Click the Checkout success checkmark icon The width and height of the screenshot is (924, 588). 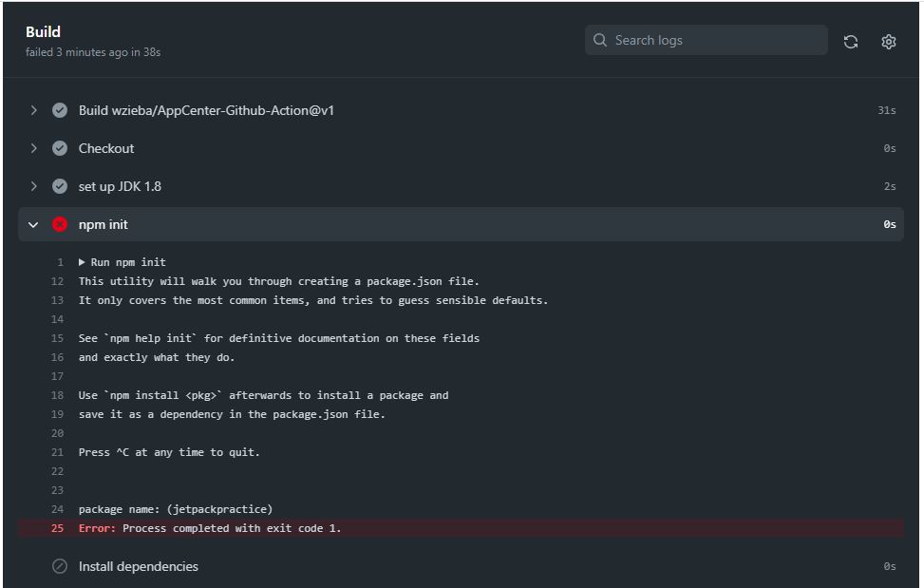(60, 148)
